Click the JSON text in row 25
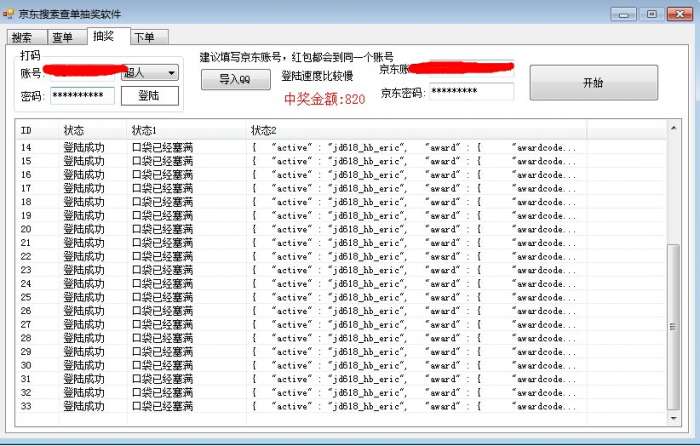Image resolution: width=700 pixels, height=446 pixels. [414, 297]
